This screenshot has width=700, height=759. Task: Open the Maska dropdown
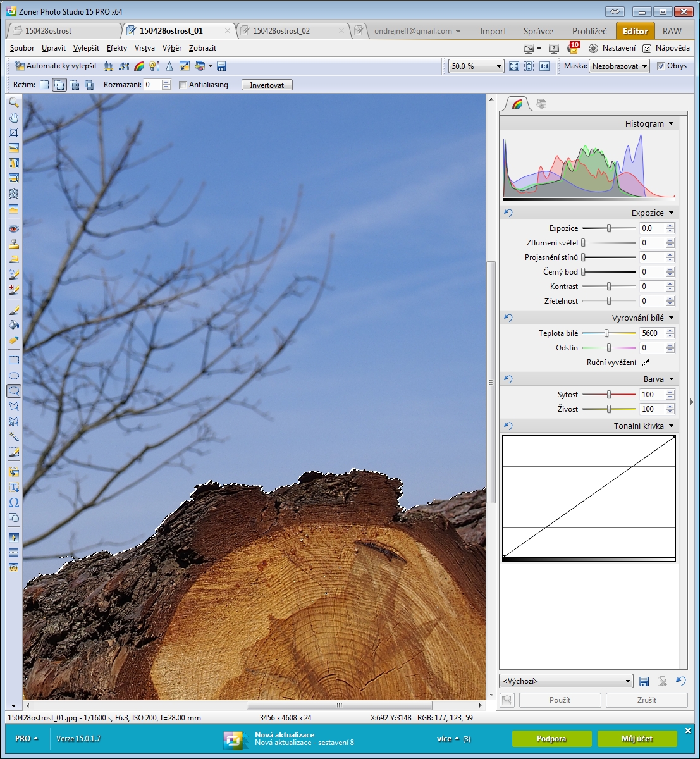pos(619,66)
